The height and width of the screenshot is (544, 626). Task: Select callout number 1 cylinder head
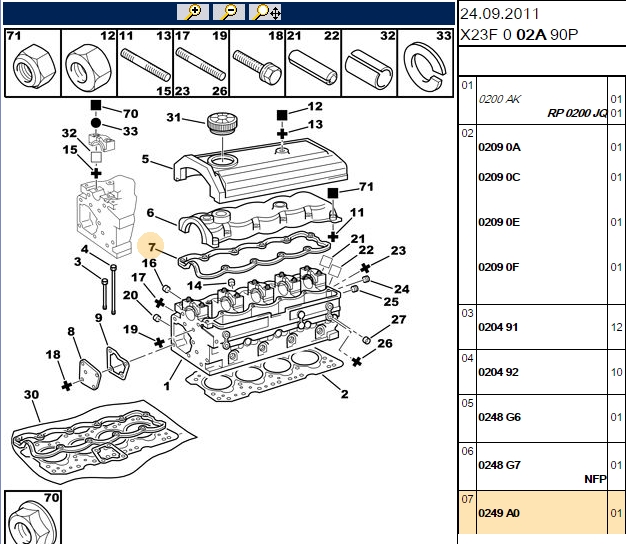click(x=167, y=386)
